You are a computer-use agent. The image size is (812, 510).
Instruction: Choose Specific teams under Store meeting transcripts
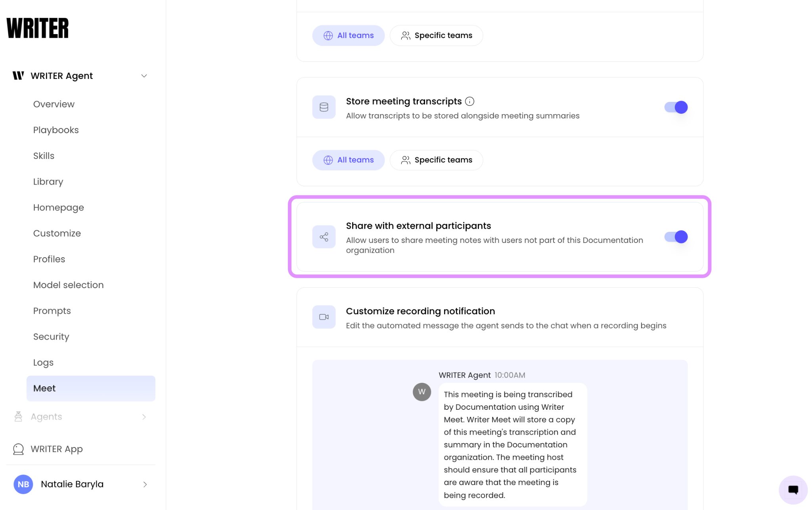(437, 160)
